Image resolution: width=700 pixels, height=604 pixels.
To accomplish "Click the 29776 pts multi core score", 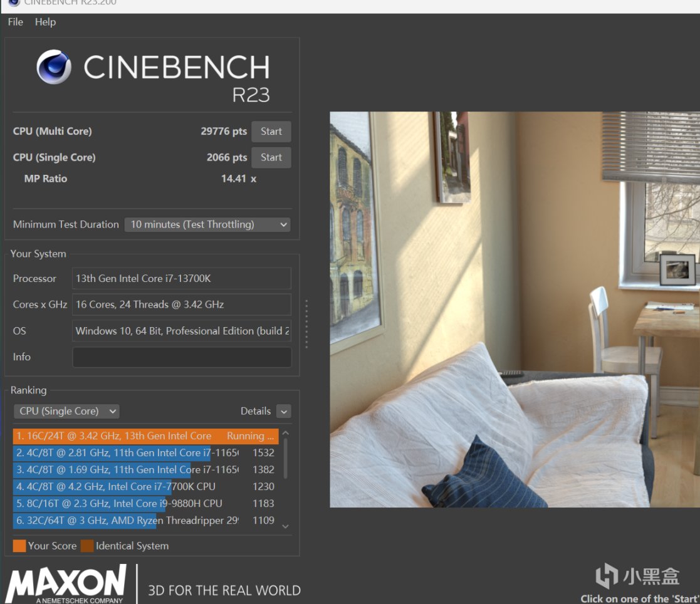I will pyautogui.click(x=224, y=131).
